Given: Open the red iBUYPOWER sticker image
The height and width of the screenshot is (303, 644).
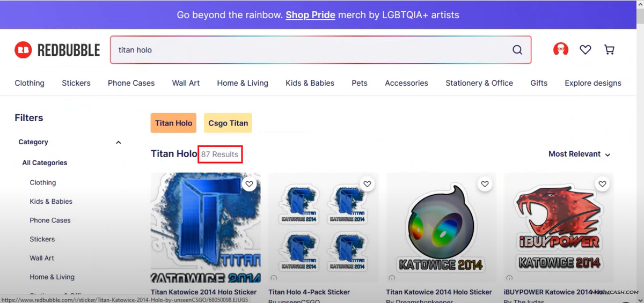Looking at the screenshot, I should [x=559, y=227].
